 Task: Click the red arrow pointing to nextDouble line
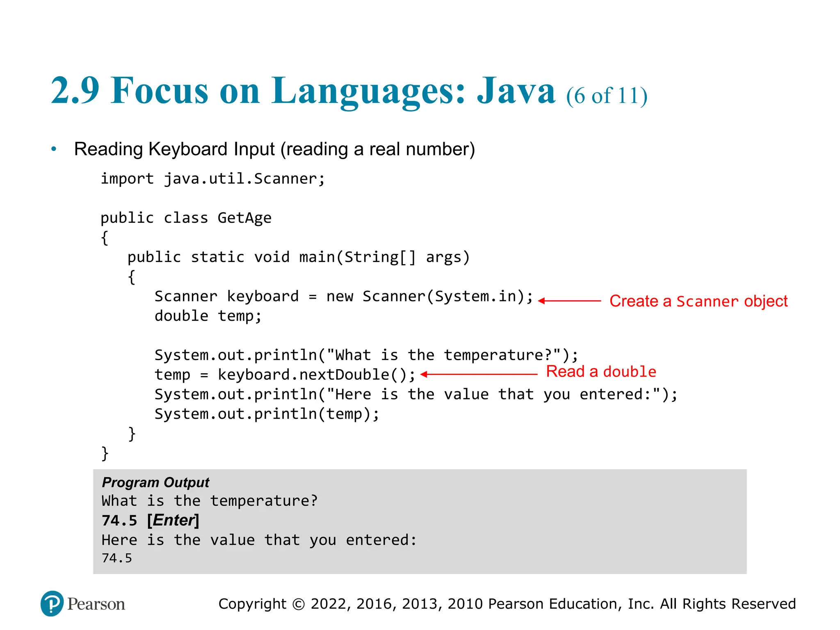[479, 374]
